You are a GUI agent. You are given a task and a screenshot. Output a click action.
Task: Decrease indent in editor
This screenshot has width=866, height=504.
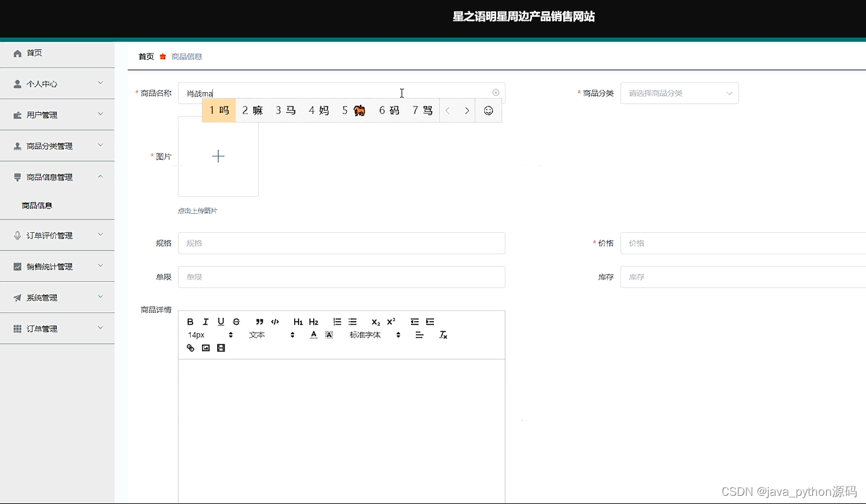click(x=415, y=322)
